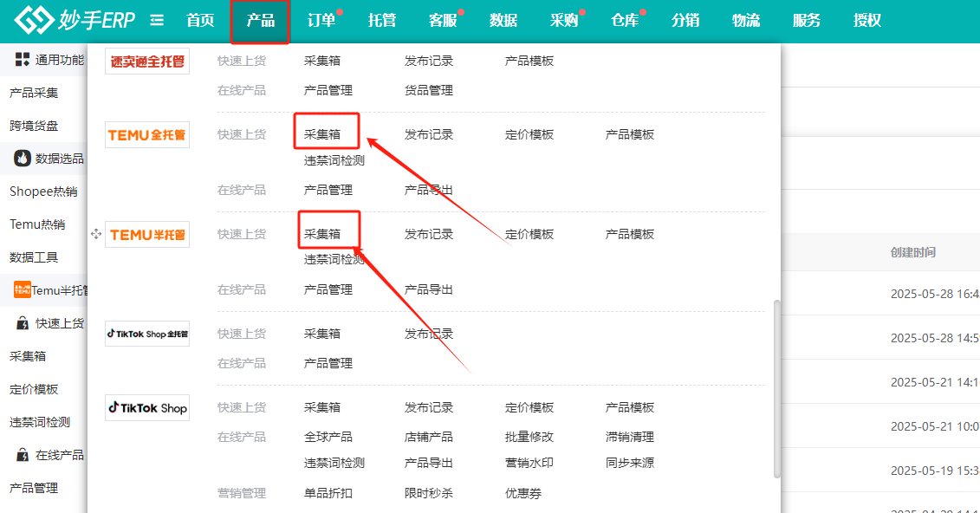Click the 妙手ERP logo
The height and width of the screenshot is (513, 980).
75,20
